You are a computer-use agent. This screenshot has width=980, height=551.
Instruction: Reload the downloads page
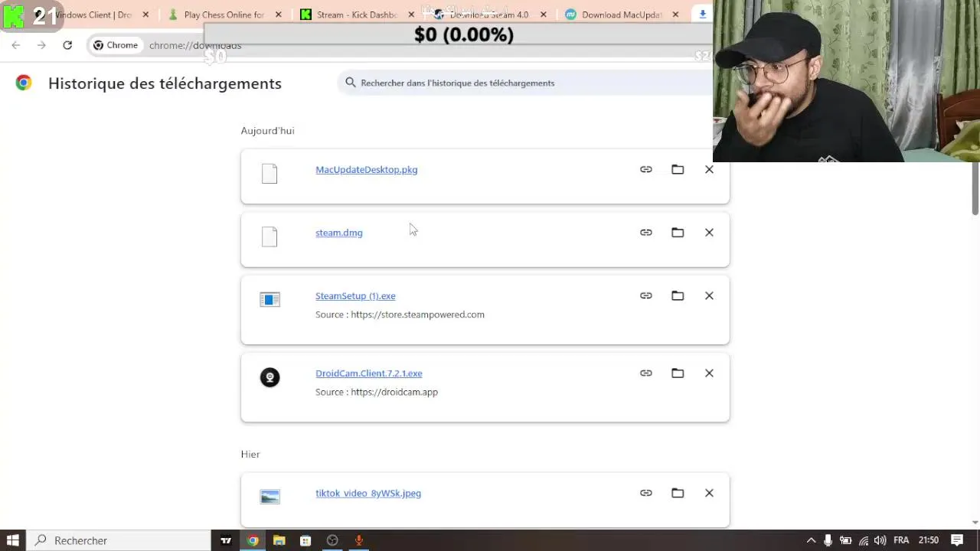click(x=67, y=45)
